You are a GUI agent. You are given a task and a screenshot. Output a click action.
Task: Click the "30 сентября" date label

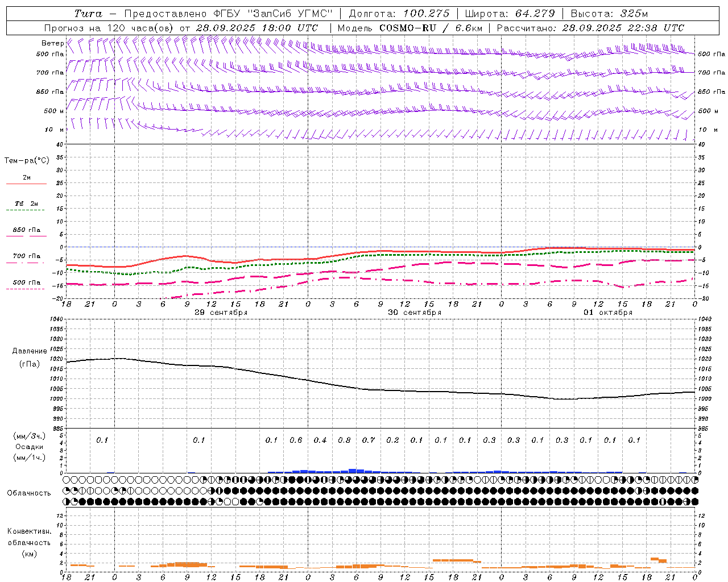415,313
